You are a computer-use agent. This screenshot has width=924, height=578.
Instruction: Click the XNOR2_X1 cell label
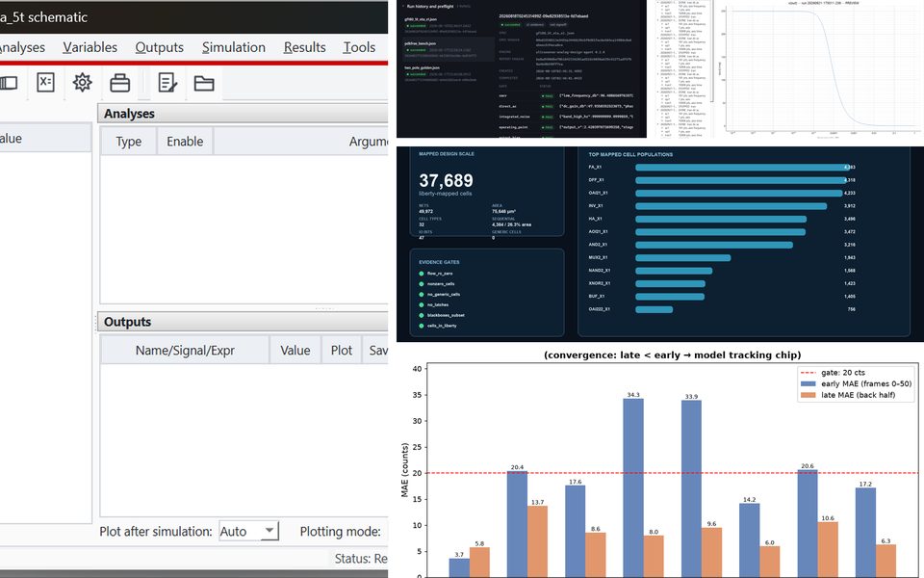(600, 283)
